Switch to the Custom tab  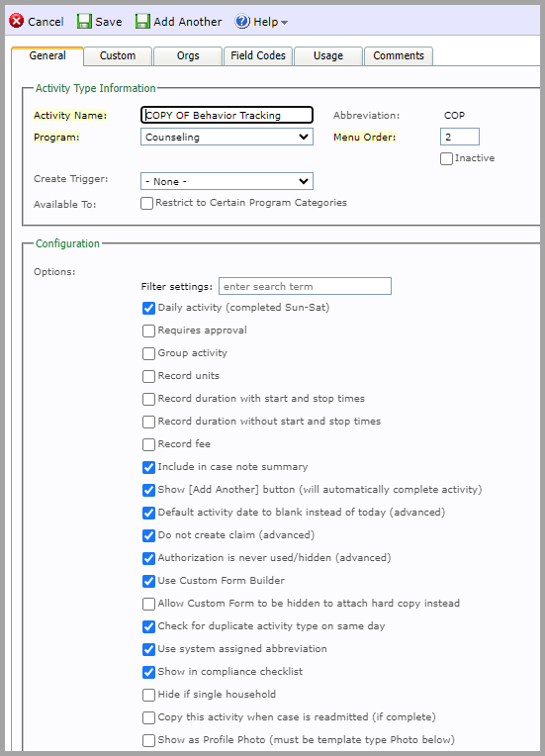point(118,56)
